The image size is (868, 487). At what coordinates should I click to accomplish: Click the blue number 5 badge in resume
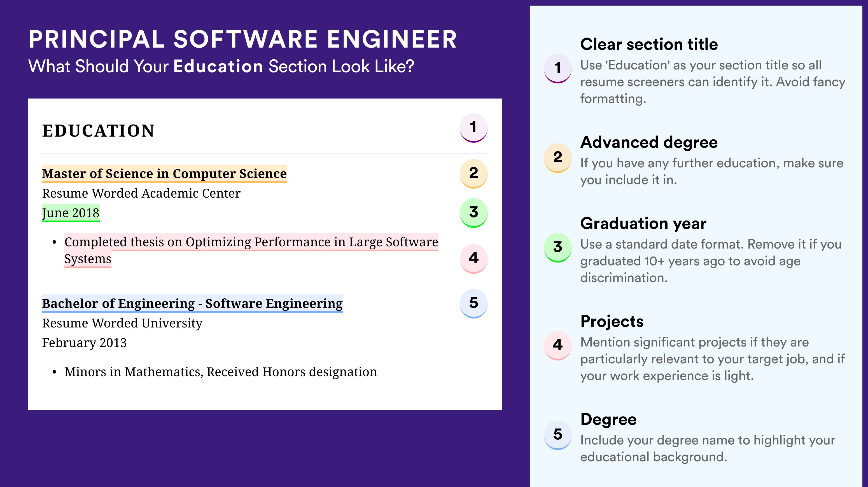[x=473, y=303]
